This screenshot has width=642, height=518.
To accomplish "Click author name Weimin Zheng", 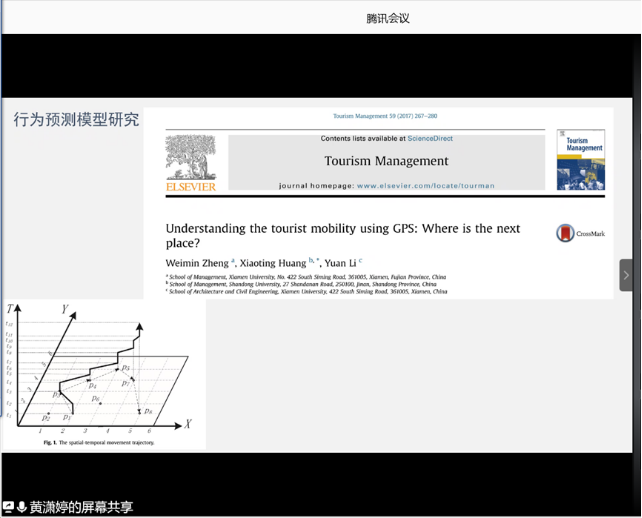I will (x=197, y=263).
